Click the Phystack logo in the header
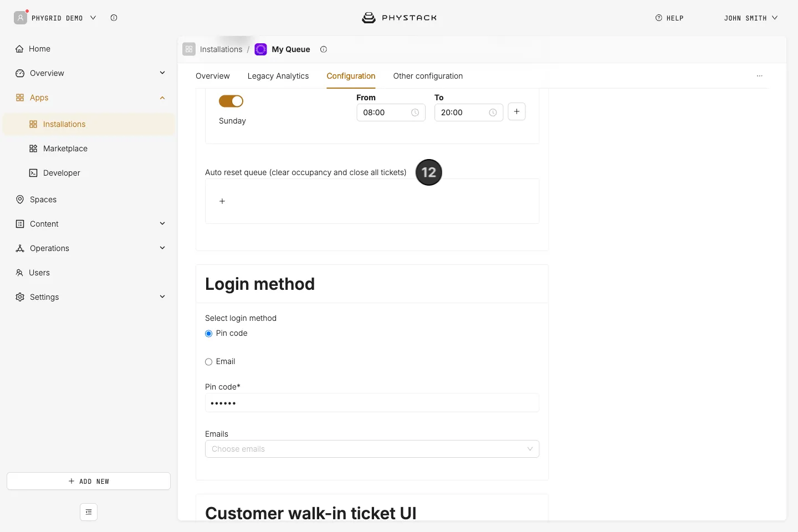The height and width of the screenshot is (532, 798). [x=399, y=18]
